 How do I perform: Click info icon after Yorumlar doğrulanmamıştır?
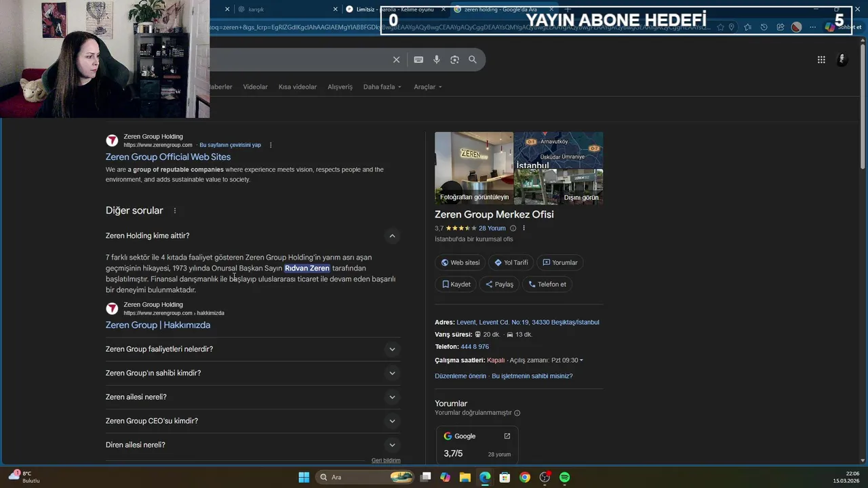(x=517, y=413)
